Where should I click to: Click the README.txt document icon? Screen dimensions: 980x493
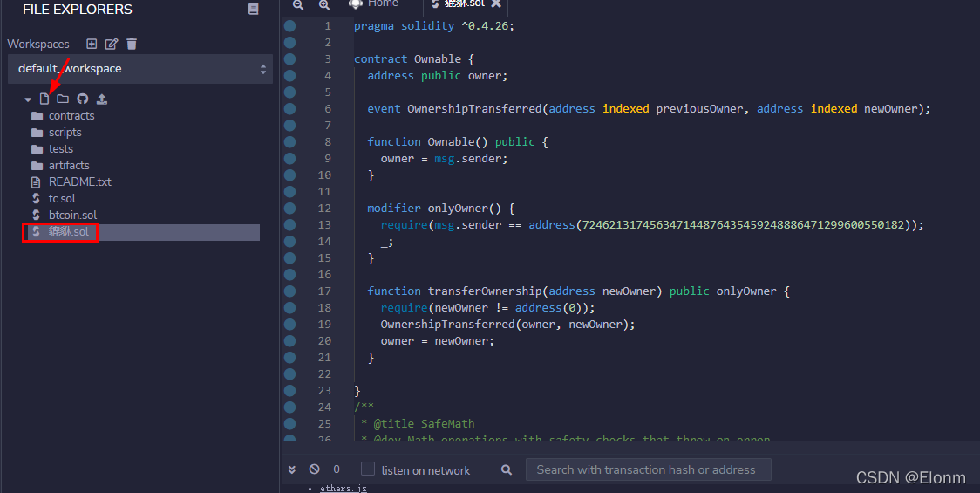pyautogui.click(x=37, y=182)
